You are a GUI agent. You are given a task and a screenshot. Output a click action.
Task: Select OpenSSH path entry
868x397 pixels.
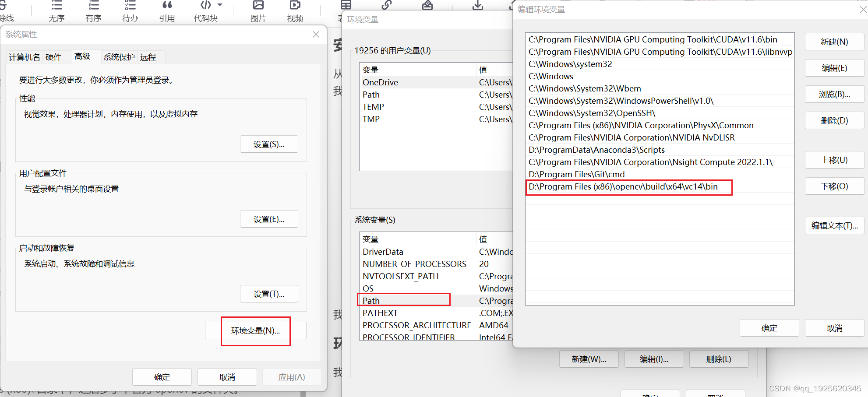pyautogui.click(x=660, y=113)
